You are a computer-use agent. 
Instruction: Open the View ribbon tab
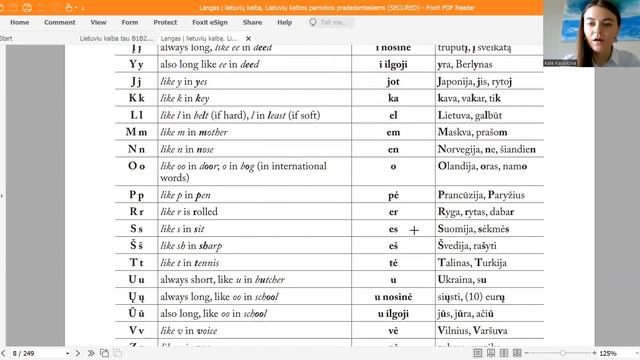click(x=98, y=22)
